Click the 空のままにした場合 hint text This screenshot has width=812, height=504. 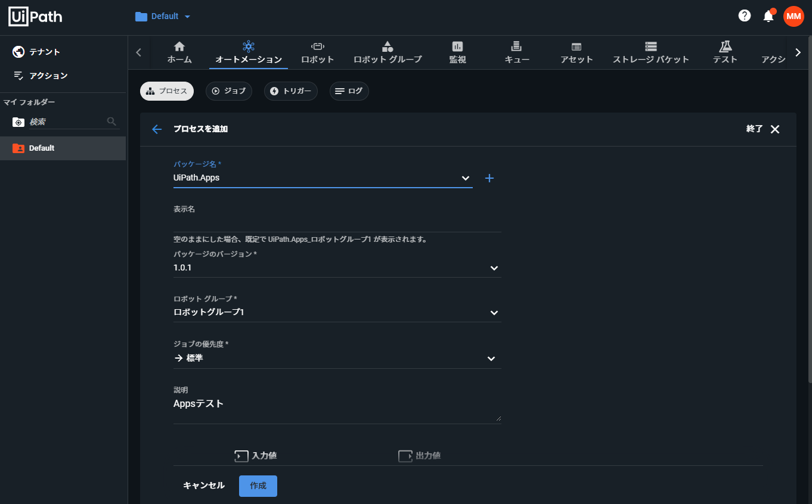pyautogui.click(x=300, y=239)
